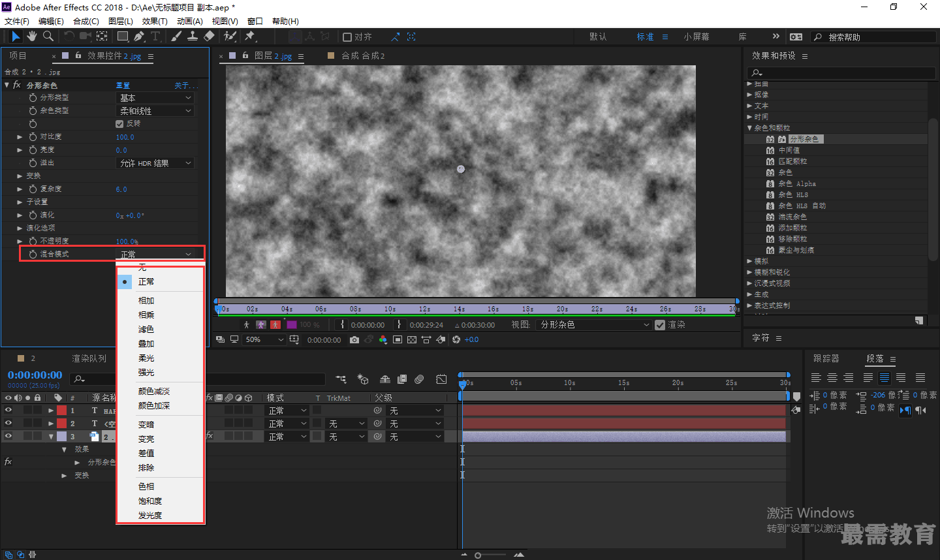Select the 标准 workspace

click(646, 37)
